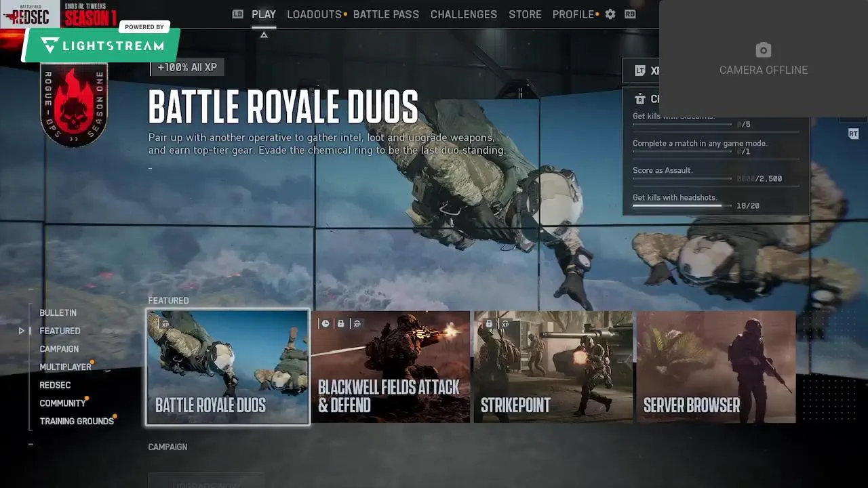Click the Lightstream logo badge

click(x=102, y=45)
